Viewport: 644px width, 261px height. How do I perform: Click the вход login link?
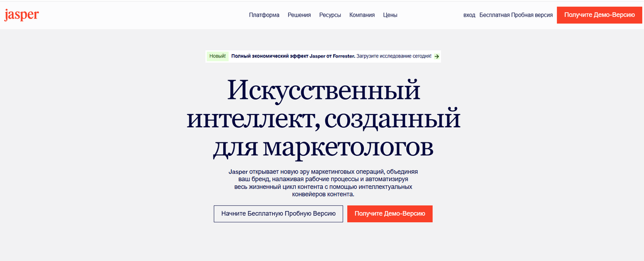tap(469, 15)
